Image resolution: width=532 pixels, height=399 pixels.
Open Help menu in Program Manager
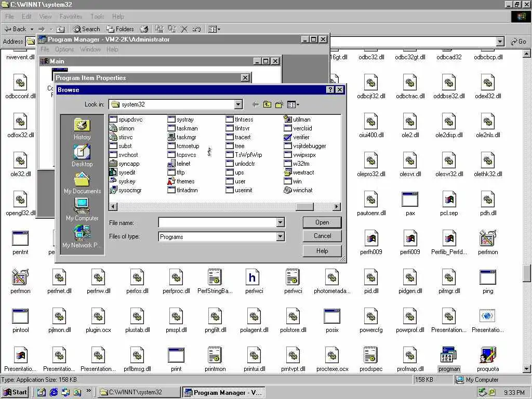[x=112, y=49]
